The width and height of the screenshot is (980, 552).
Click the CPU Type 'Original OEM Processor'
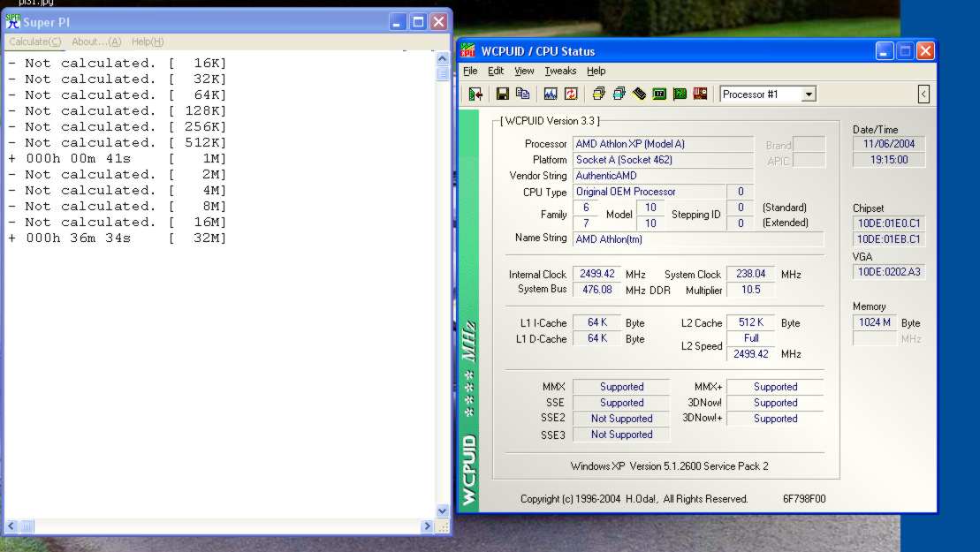pos(650,192)
